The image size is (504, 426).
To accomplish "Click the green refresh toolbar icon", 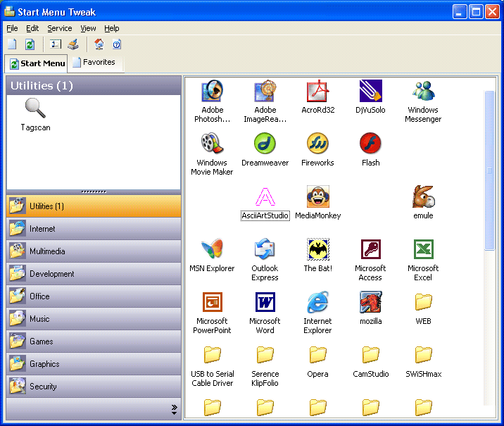I will click(x=30, y=44).
